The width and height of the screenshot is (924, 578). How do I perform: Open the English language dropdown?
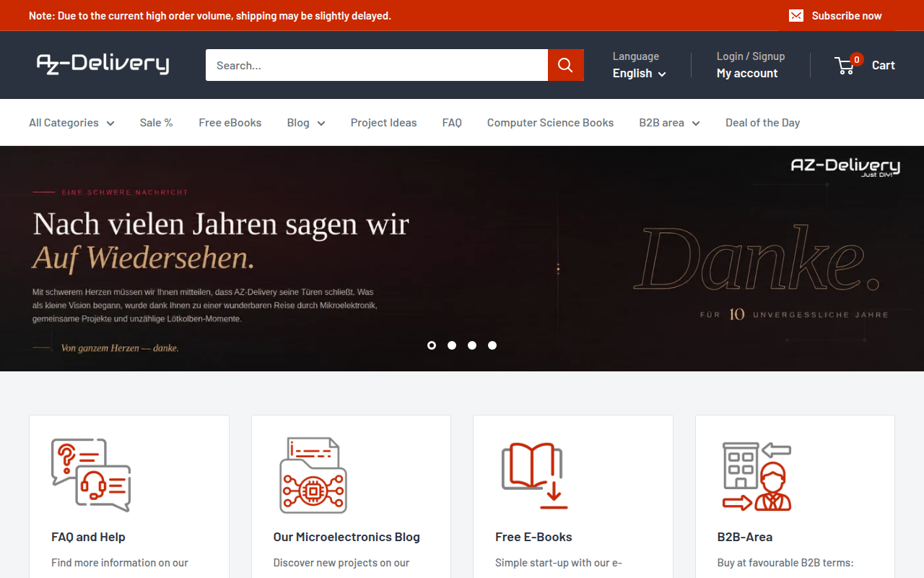[x=639, y=73]
